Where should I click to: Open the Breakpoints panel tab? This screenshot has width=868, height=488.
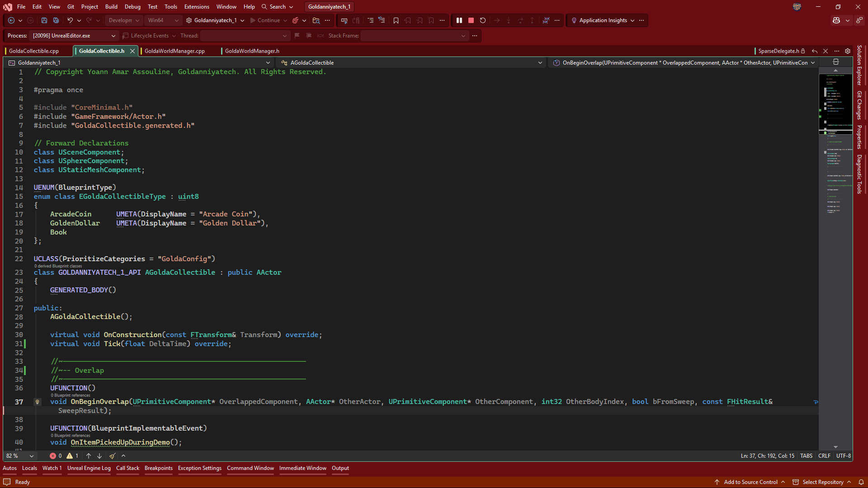tap(159, 468)
